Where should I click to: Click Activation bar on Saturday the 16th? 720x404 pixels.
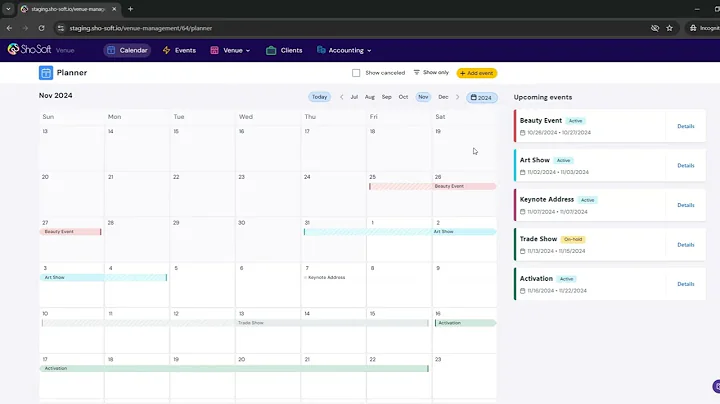point(465,323)
